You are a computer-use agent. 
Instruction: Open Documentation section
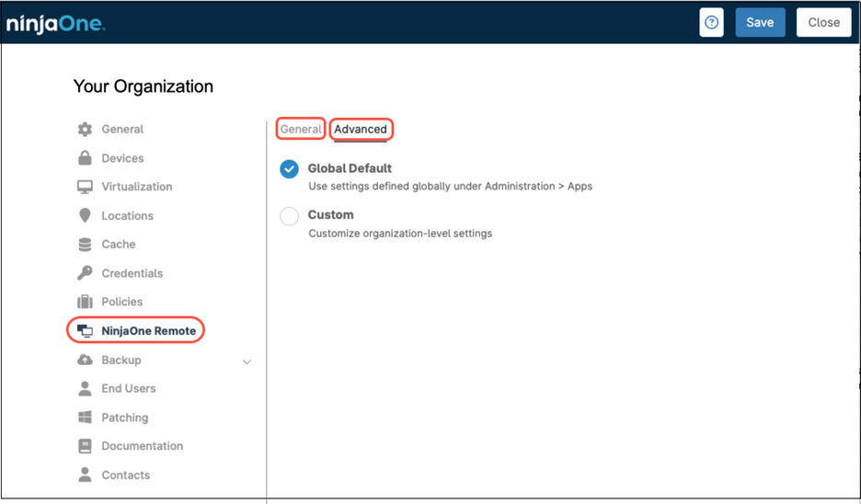pyautogui.click(x=143, y=446)
